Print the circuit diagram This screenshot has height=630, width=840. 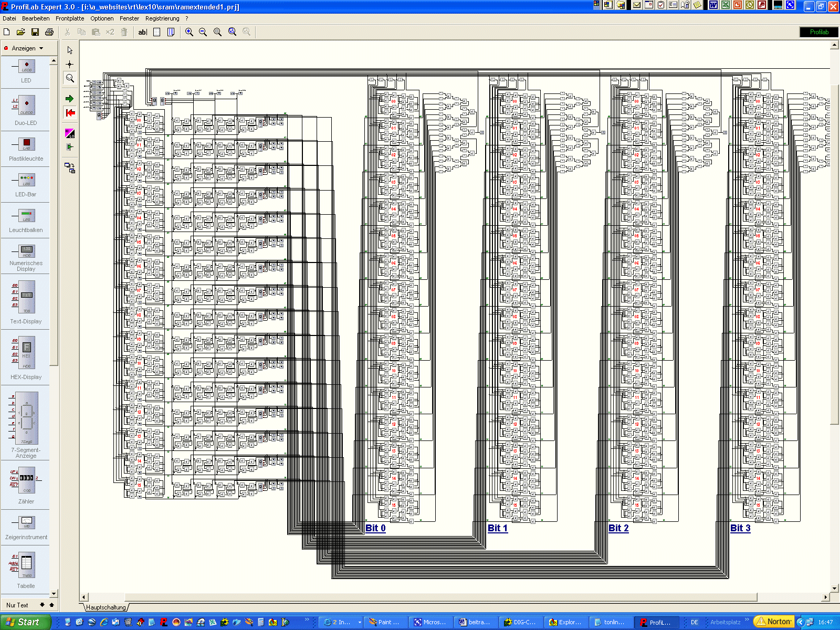pos(49,32)
